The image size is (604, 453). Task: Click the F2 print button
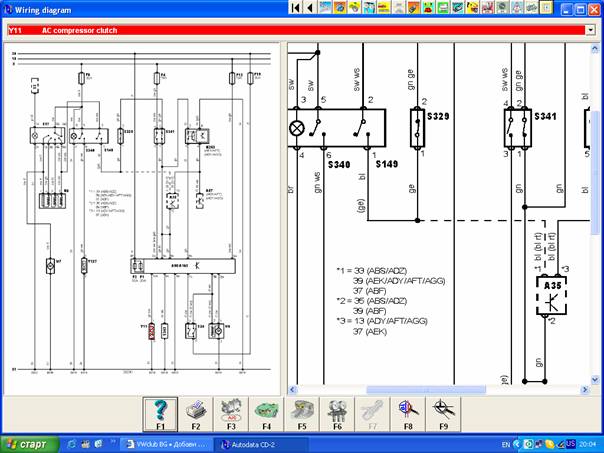point(196,414)
